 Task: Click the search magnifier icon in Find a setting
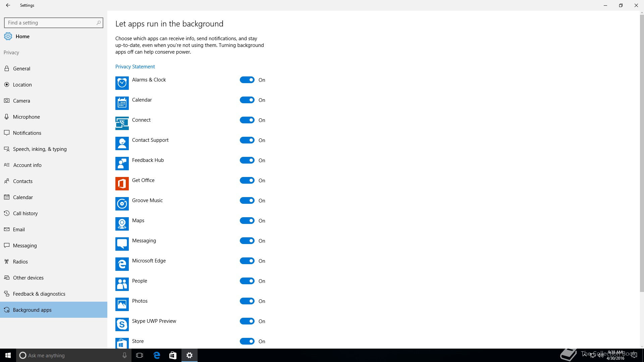(x=99, y=23)
